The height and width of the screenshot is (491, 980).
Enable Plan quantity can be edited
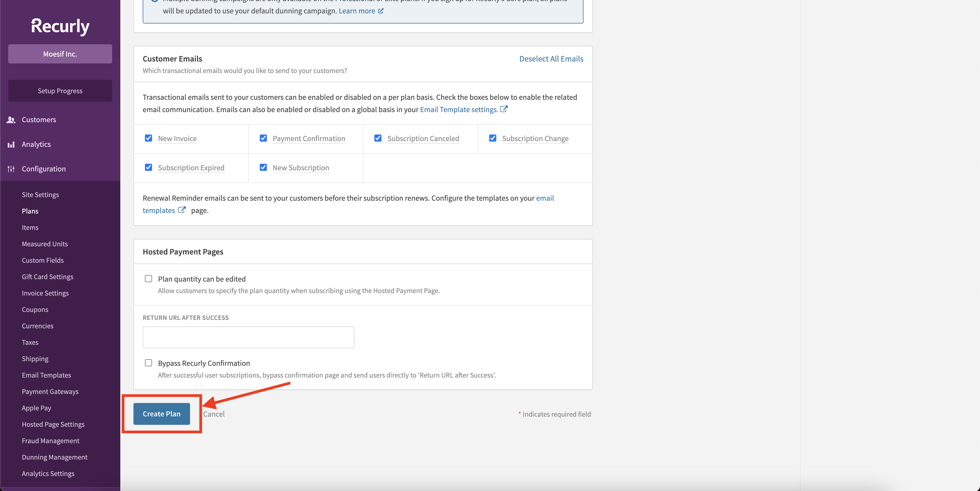tap(148, 279)
